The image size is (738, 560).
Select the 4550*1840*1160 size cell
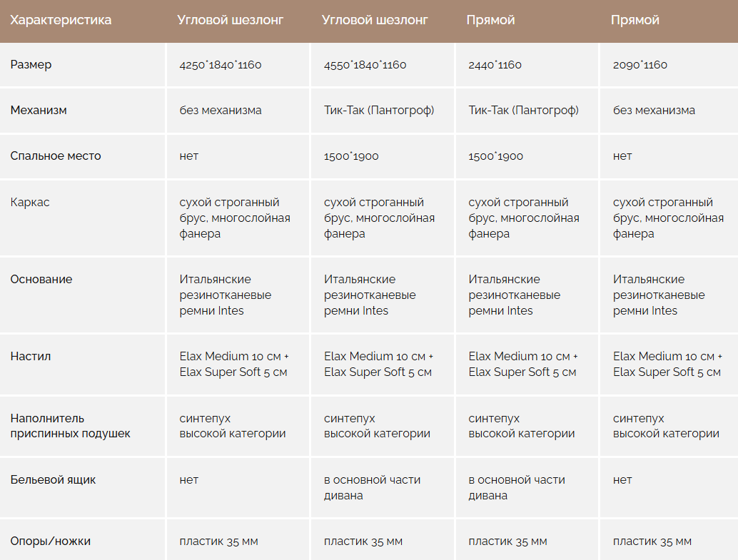pyautogui.click(x=365, y=65)
